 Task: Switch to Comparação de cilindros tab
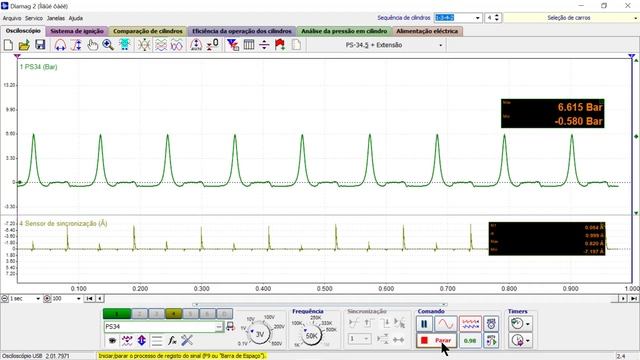click(x=148, y=31)
